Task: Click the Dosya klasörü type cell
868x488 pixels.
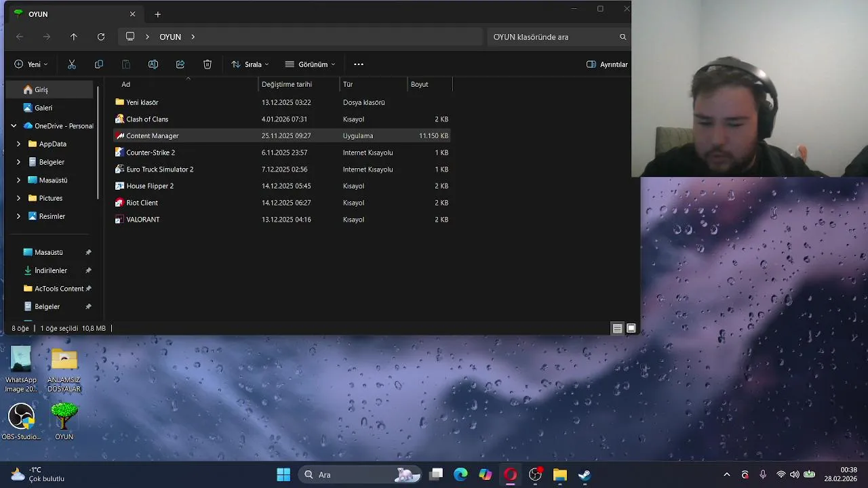Action: point(363,102)
